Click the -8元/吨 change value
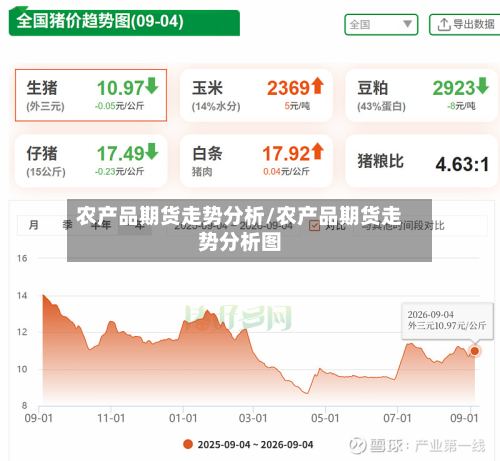 coord(461,106)
